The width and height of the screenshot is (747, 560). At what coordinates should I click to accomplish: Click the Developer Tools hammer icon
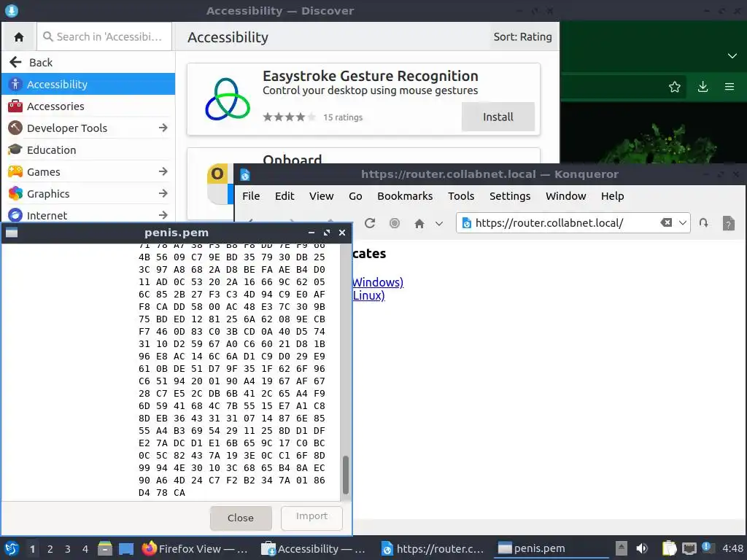15,128
